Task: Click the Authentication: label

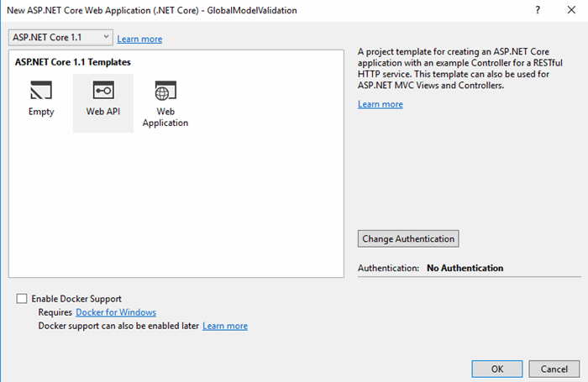Action: (388, 268)
